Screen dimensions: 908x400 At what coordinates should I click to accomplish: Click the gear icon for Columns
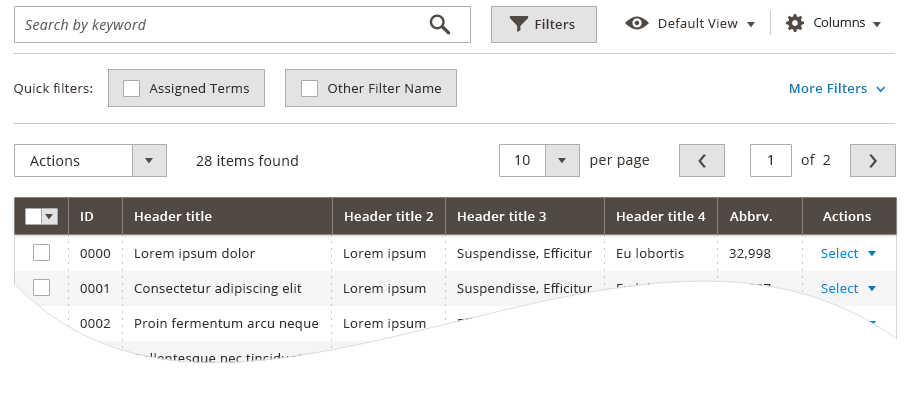pyautogui.click(x=795, y=23)
